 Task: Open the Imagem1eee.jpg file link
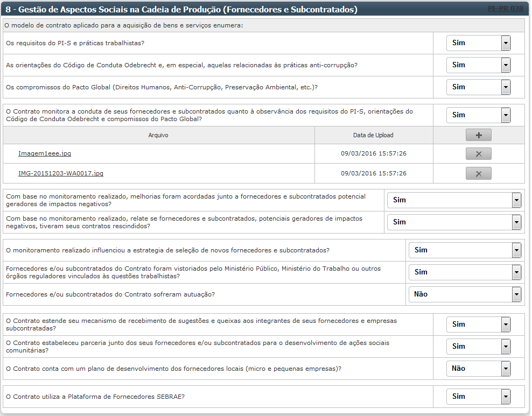tap(45, 153)
